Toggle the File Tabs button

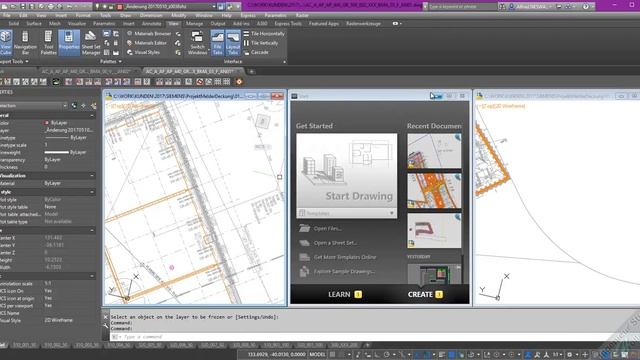click(217, 42)
